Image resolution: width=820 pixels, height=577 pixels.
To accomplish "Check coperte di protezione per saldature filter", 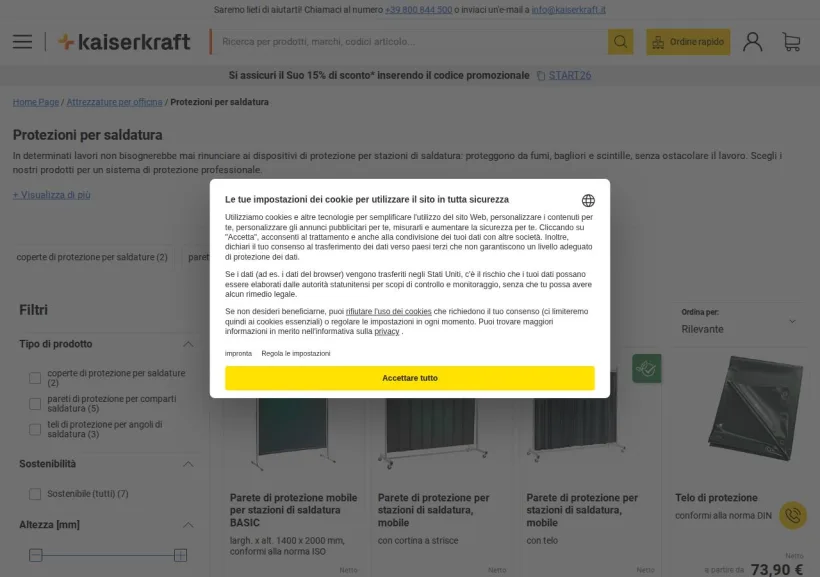I will coord(35,378).
